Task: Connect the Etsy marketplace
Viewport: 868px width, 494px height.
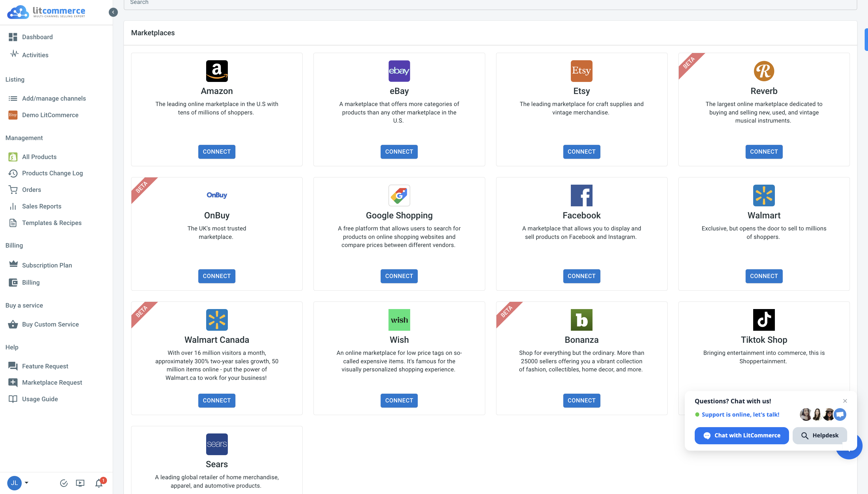Action: 581,152
